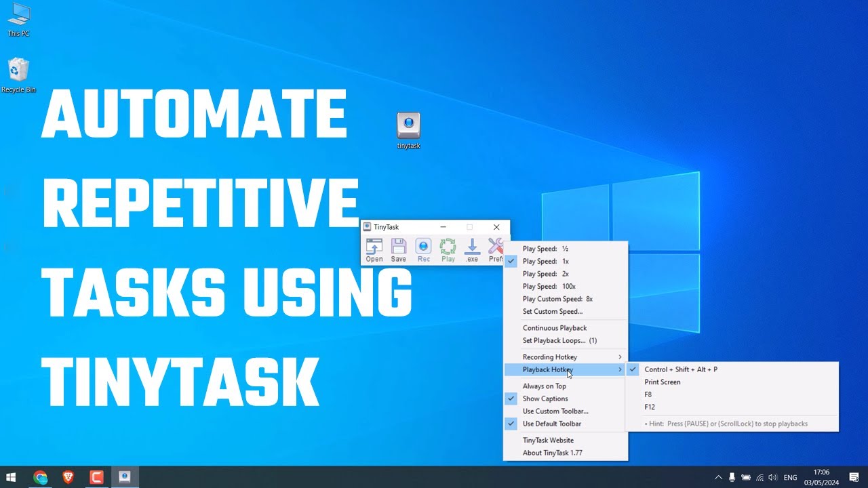Select the checked Play Speed 1x option
868x488 pixels.
pyautogui.click(x=566, y=261)
